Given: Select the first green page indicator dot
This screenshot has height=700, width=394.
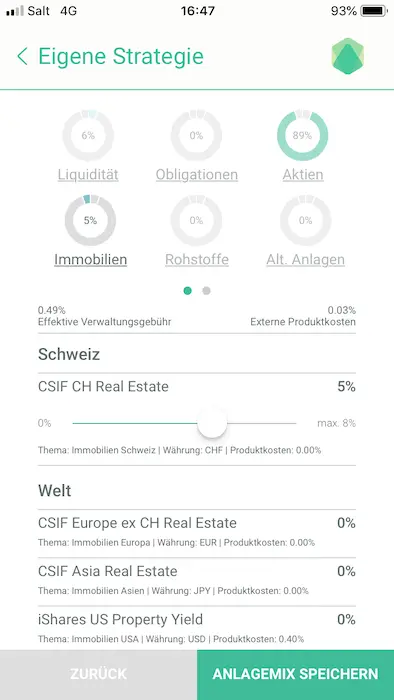Looking at the screenshot, I should (x=188, y=291).
